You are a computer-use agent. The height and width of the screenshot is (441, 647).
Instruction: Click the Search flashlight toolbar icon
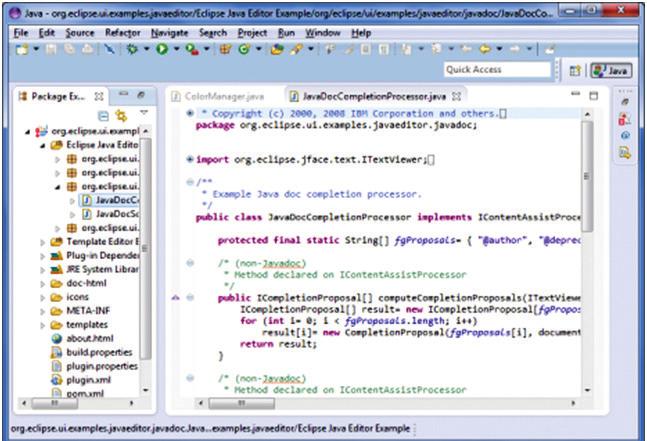point(296,50)
